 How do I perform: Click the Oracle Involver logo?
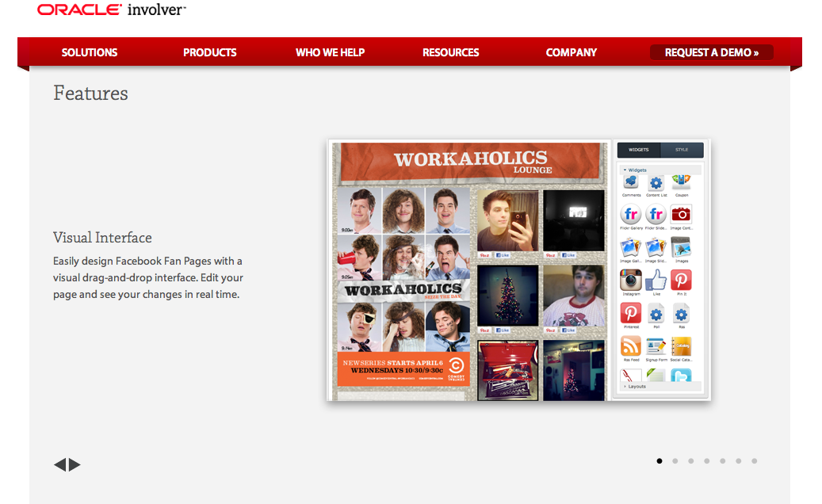(x=111, y=10)
